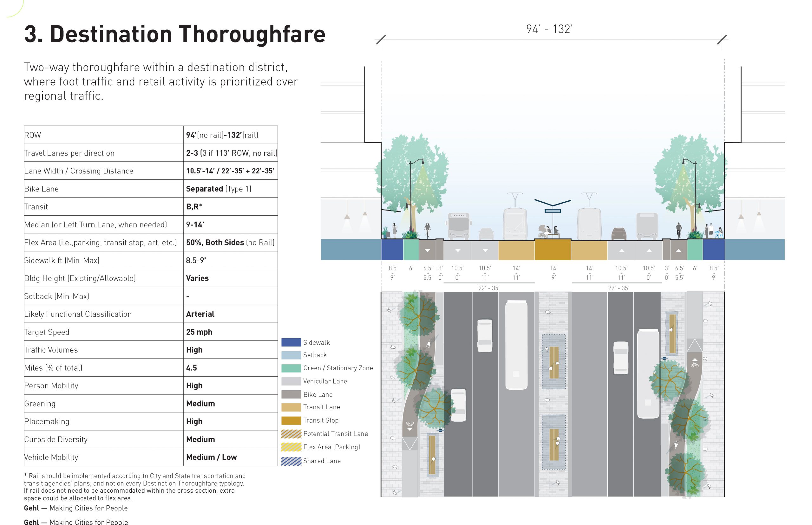Click the 'Separated (Type 1)' bike lane value
Screen dimensions: 812x525
point(219,189)
